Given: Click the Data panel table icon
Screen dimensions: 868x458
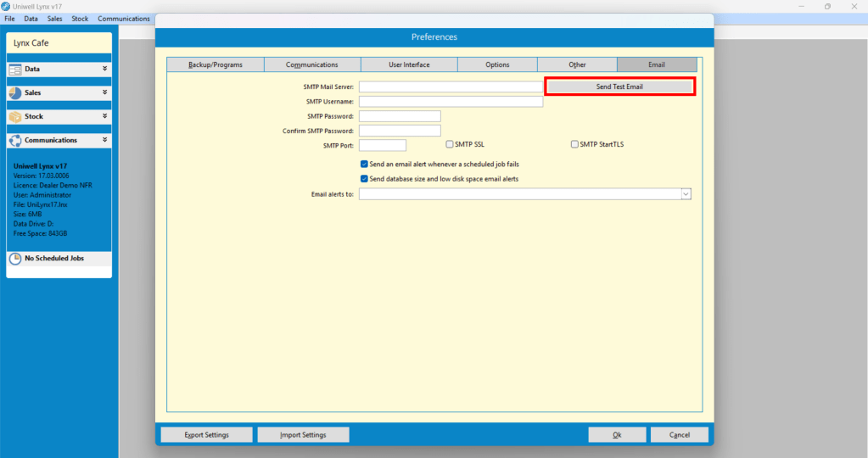Looking at the screenshot, I should [15, 70].
